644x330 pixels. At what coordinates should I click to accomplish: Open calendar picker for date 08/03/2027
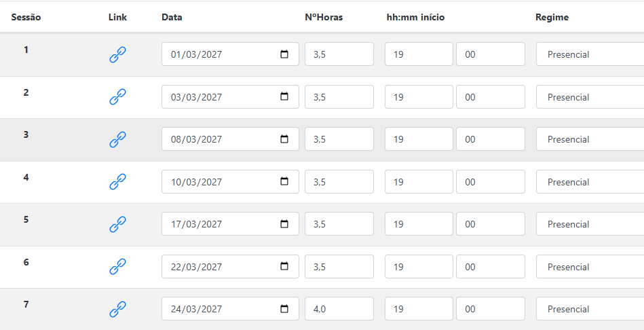tap(284, 139)
